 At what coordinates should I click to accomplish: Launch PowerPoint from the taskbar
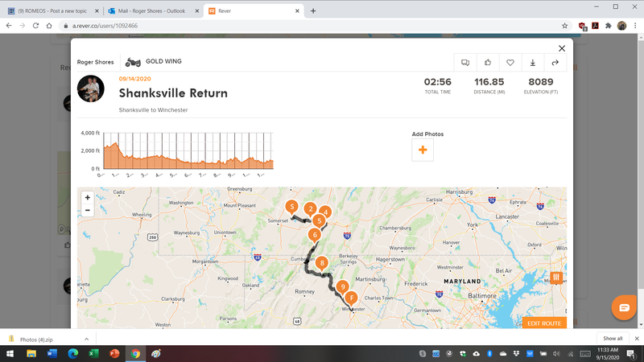[114, 353]
